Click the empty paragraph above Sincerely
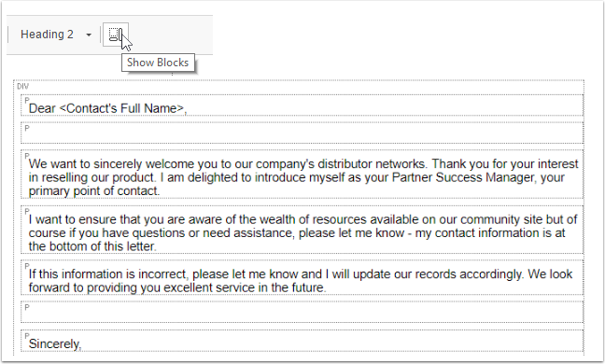Viewport: 605px width, 364px height. 302,312
